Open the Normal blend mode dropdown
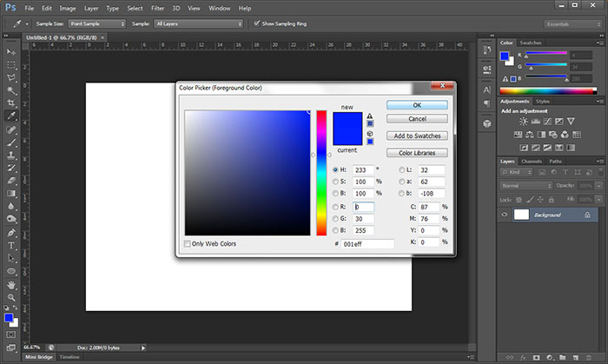 tap(525, 186)
